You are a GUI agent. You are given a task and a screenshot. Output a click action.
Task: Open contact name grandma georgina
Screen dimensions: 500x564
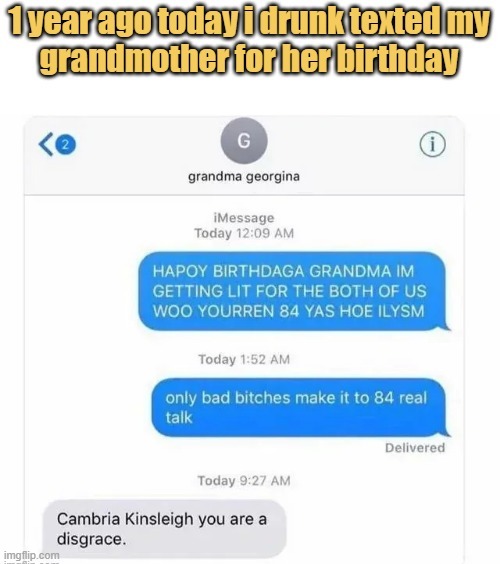tap(244, 177)
